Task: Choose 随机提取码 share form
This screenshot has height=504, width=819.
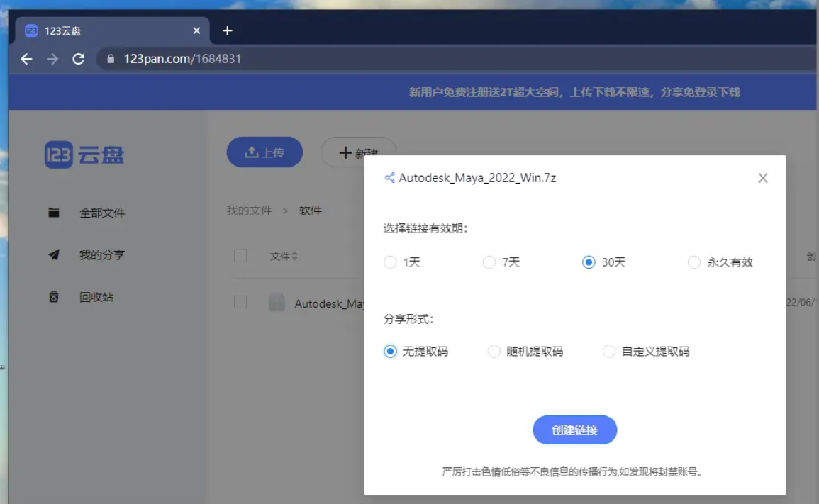Action: tap(525, 352)
